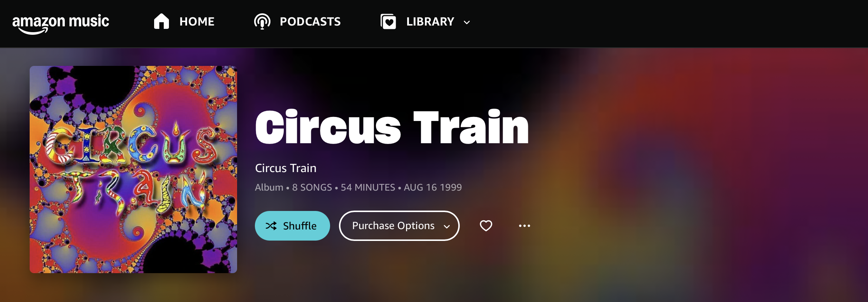Like the album with heart icon

[x=486, y=225]
